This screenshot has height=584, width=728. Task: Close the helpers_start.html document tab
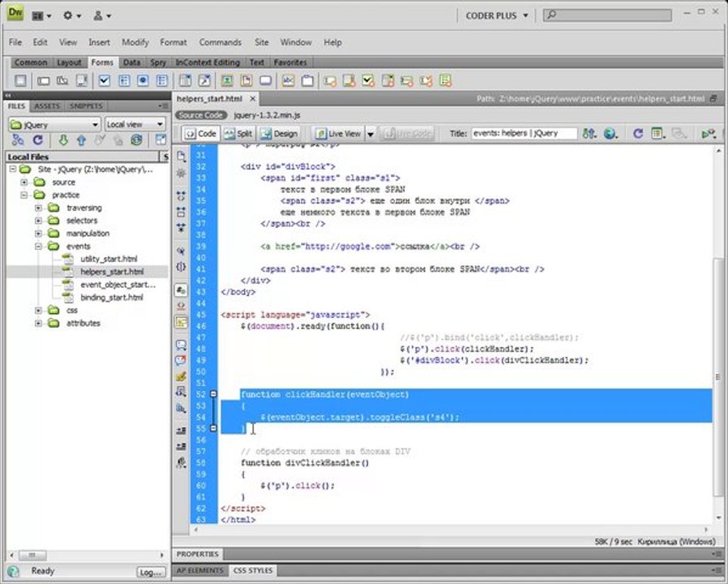(x=253, y=98)
